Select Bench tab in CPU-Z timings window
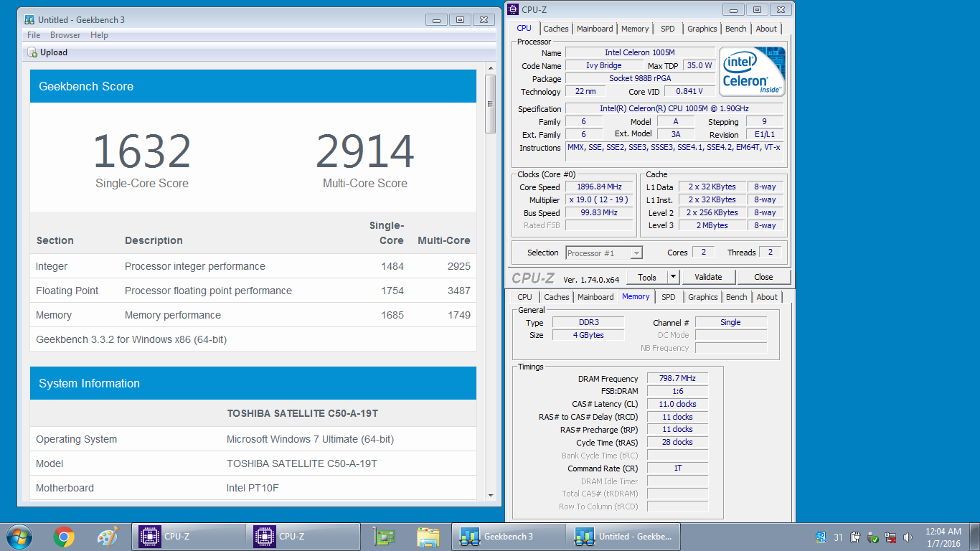Viewport: 980px width, 551px height. point(736,297)
